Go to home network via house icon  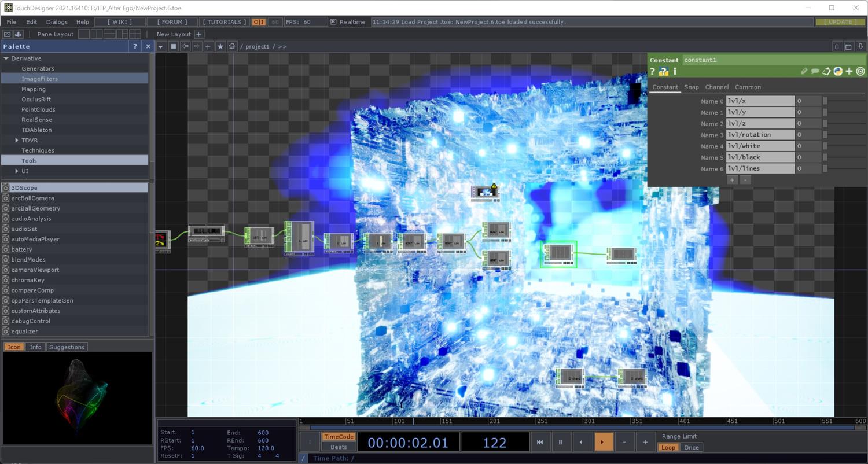(233, 46)
